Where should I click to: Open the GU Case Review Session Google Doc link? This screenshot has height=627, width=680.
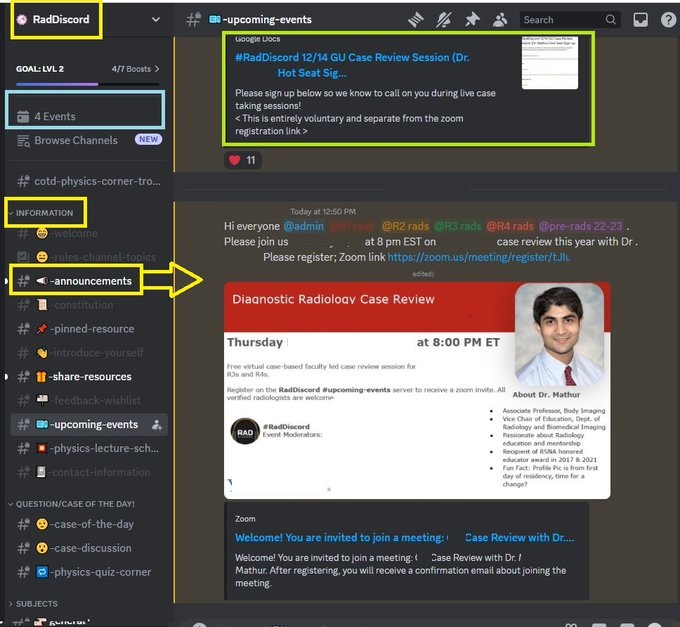pyautogui.click(x=352, y=65)
